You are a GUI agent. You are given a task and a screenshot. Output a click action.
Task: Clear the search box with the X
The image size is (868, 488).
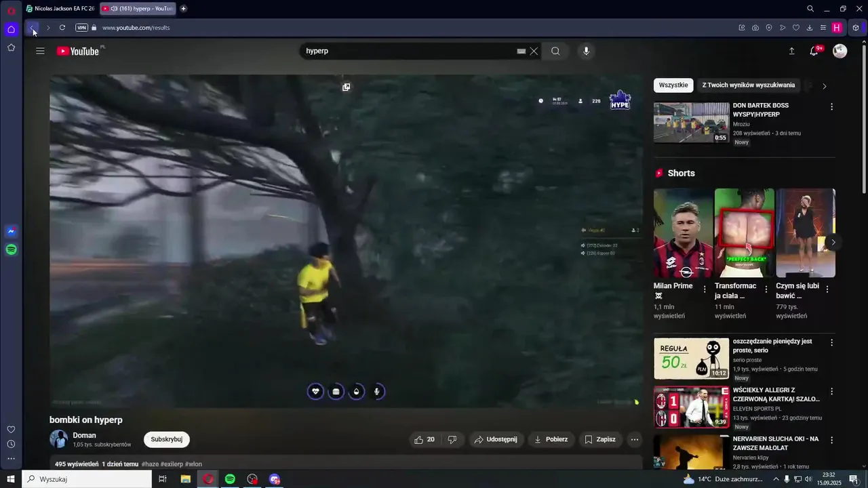coord(534,51)
